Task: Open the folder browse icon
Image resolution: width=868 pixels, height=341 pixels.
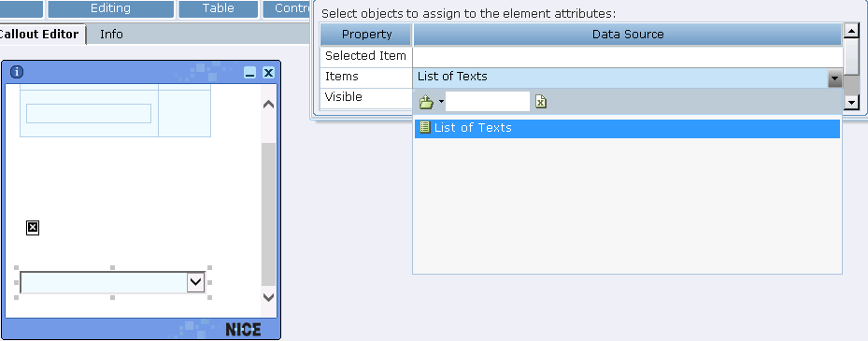Action: pos(426,102)
